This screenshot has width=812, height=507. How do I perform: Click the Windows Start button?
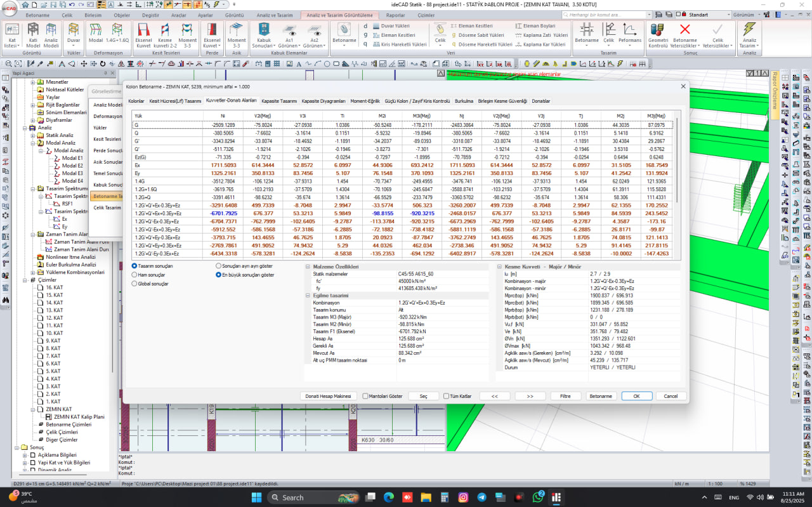point(256,497)
